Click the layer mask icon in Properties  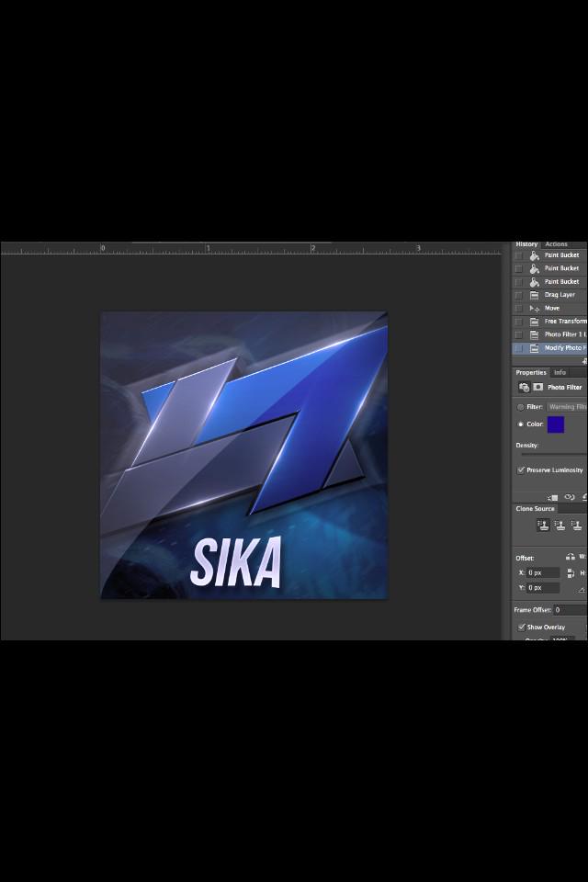click(537, 387)
